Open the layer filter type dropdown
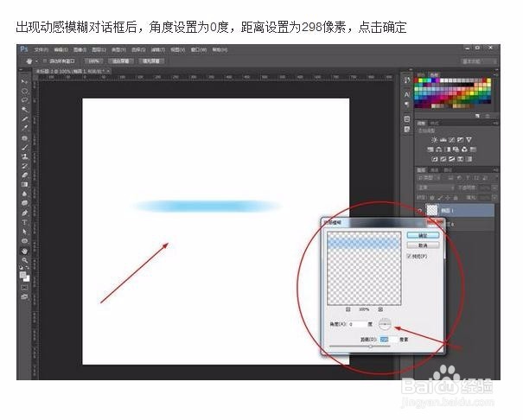 (428, 178)
